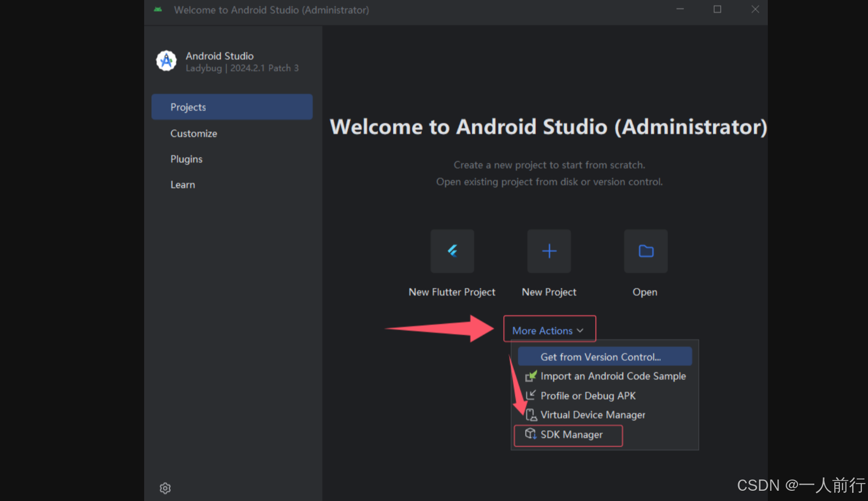Click the Import Android Code Sample icon
This screenshot has height=501, width=868.
point(531,376)
